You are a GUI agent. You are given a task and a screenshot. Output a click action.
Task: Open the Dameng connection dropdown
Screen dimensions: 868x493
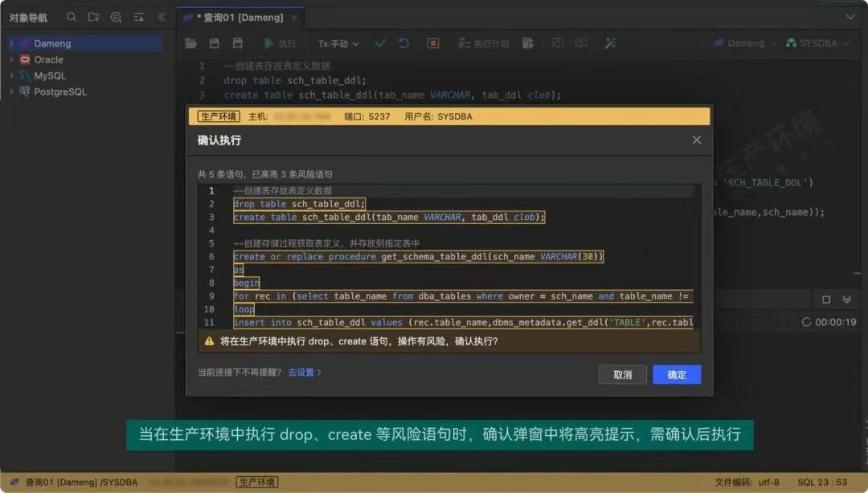pyautogui.click(x=745, y=43)
